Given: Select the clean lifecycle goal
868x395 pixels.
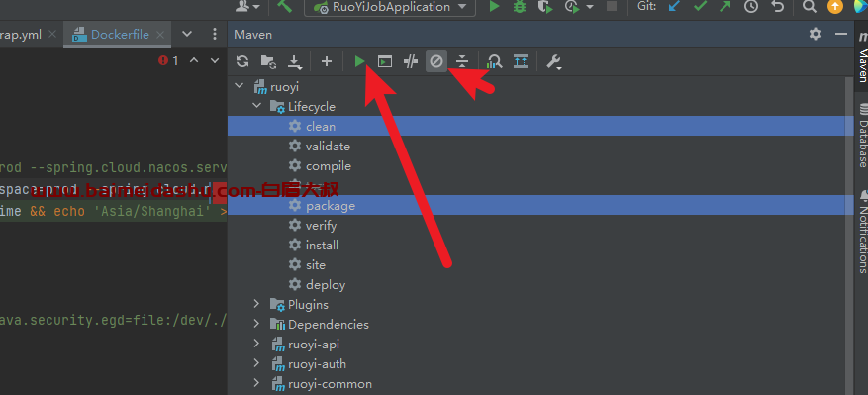Looking at the screenshot, I should pos(540,127).
